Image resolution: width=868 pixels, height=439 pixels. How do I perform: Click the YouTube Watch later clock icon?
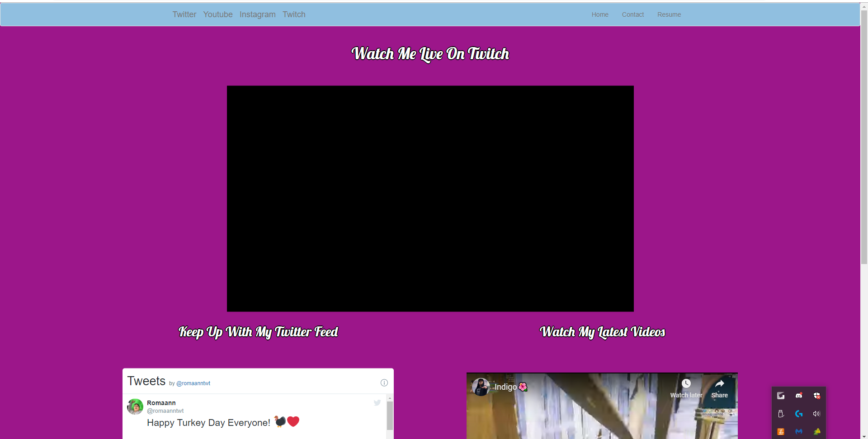[686, 383]
